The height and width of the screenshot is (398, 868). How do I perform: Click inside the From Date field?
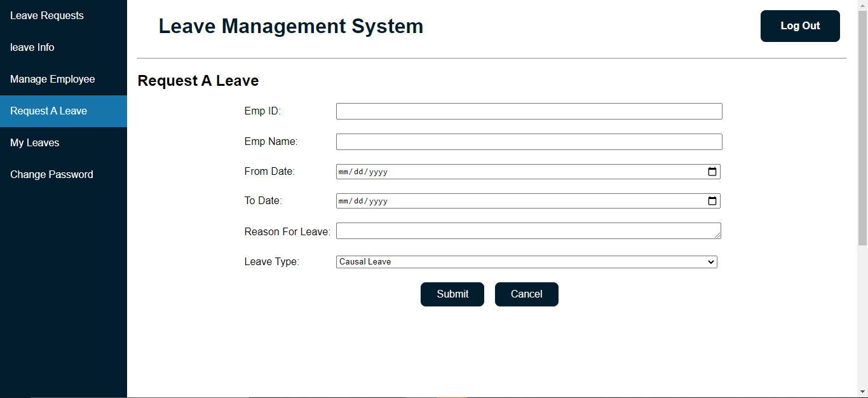pyautogui.click(x=508, y=171)
